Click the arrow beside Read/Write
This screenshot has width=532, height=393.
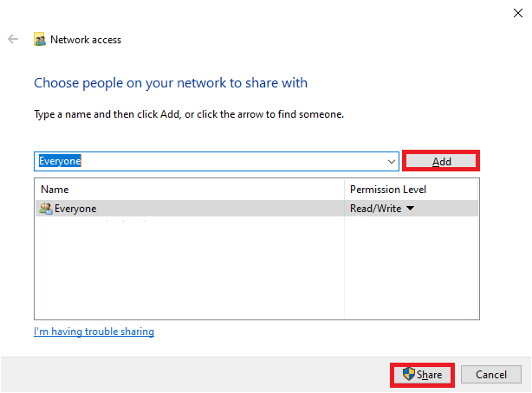(410, 209)
